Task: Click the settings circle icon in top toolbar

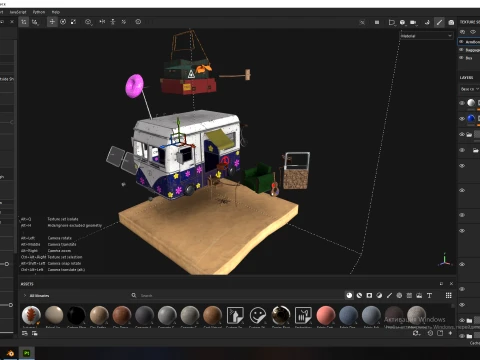Action: [138, 22]
